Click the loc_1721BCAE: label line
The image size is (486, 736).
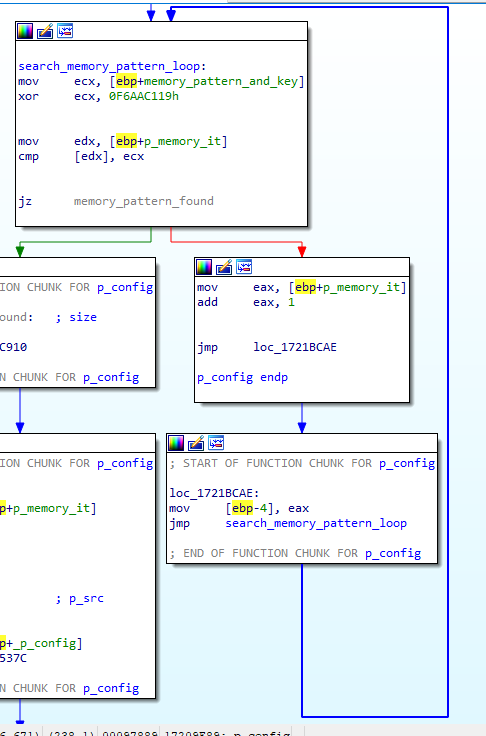pyautogui.click(x=214, y=493)
